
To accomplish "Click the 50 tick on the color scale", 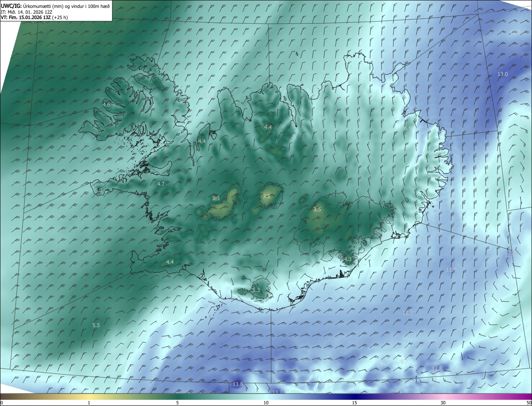I will pyautogui.click(x=529, y=403).
